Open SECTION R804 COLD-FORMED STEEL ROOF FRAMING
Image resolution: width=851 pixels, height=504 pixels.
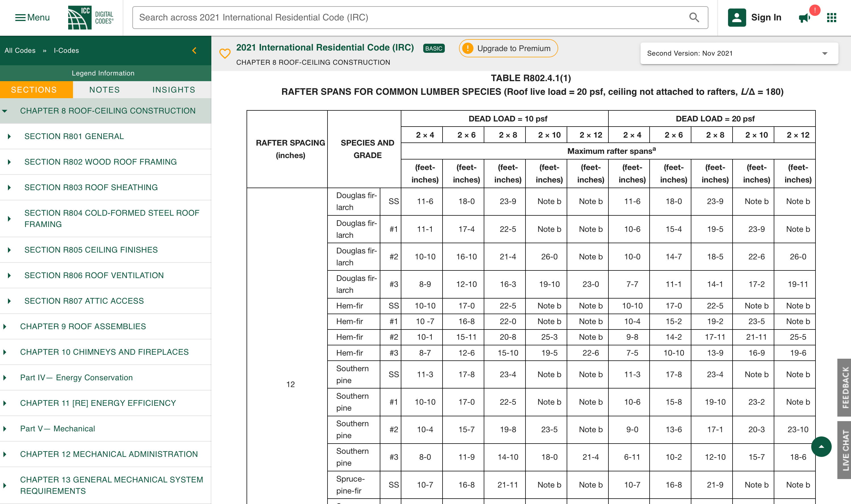tap(112, 219)
